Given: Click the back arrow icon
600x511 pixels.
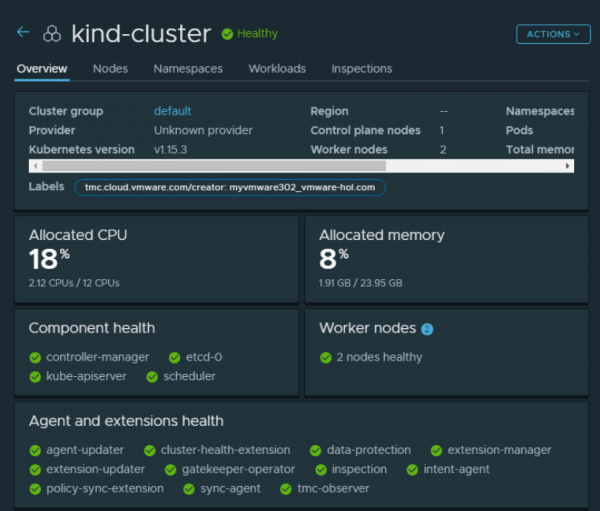Looking at the screenshot, I should pyautogui.click(x=23, y=33).
